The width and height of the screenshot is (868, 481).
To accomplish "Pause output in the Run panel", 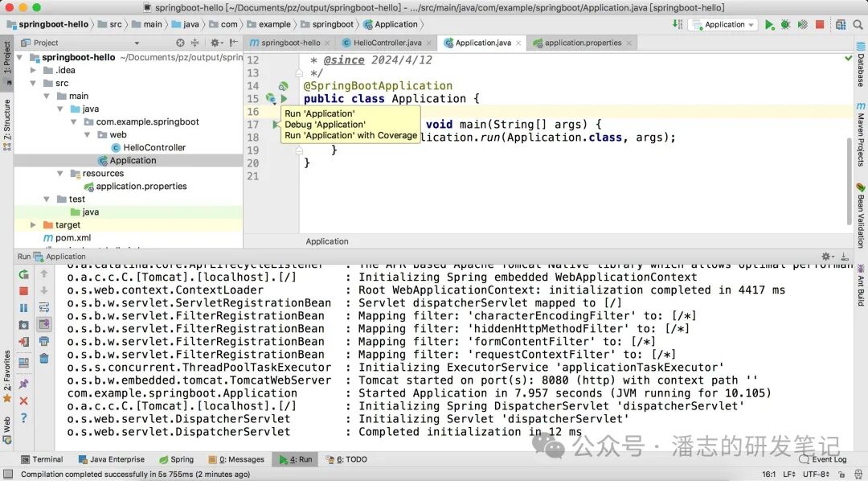I will click(x=23, y=307).
